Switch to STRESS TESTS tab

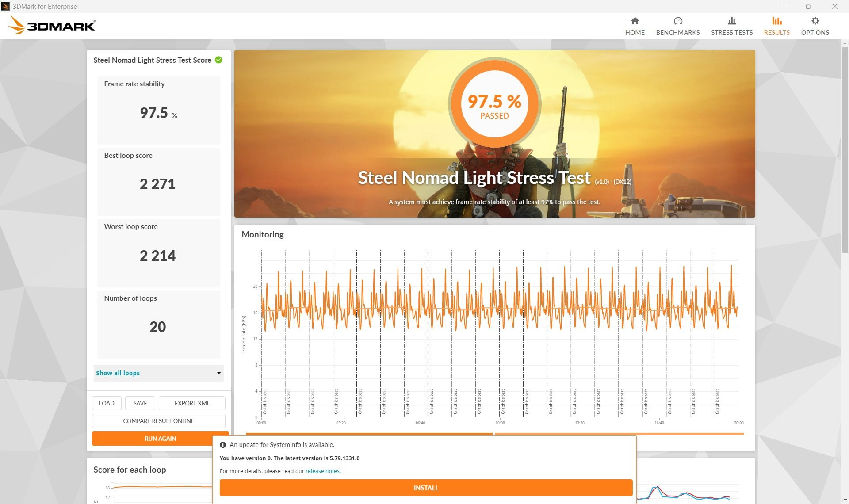731,26
